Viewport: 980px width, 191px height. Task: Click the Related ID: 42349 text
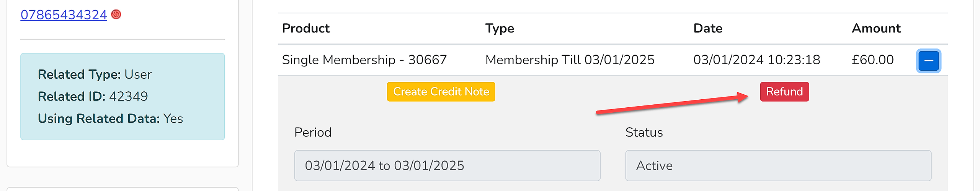[x=93, y=96]
